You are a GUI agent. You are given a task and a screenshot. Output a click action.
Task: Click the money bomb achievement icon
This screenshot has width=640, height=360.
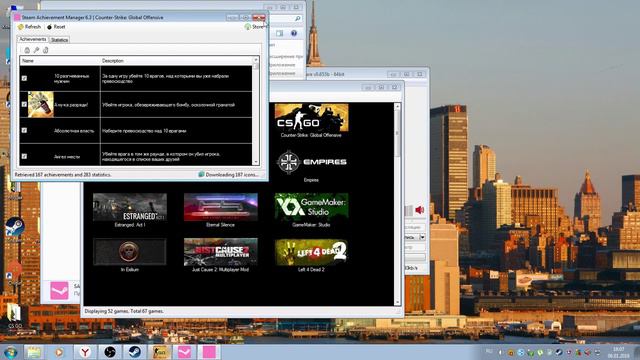pos(40,104)
